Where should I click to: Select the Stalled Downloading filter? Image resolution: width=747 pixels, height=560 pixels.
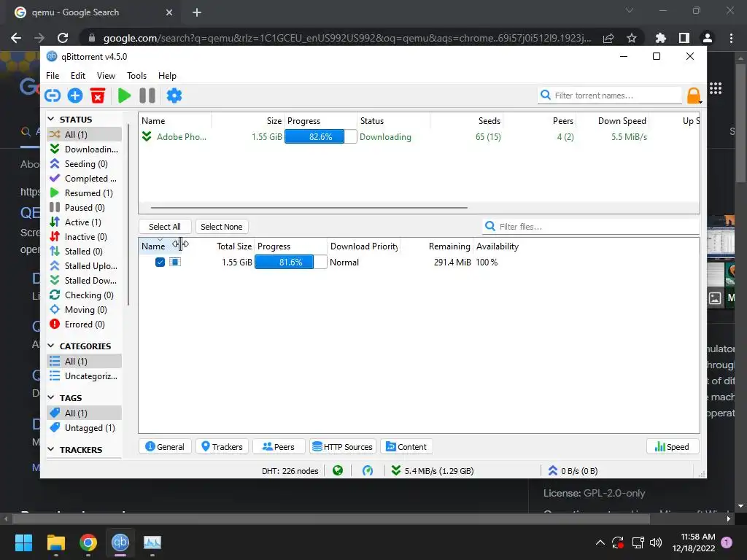coord(85,281)
